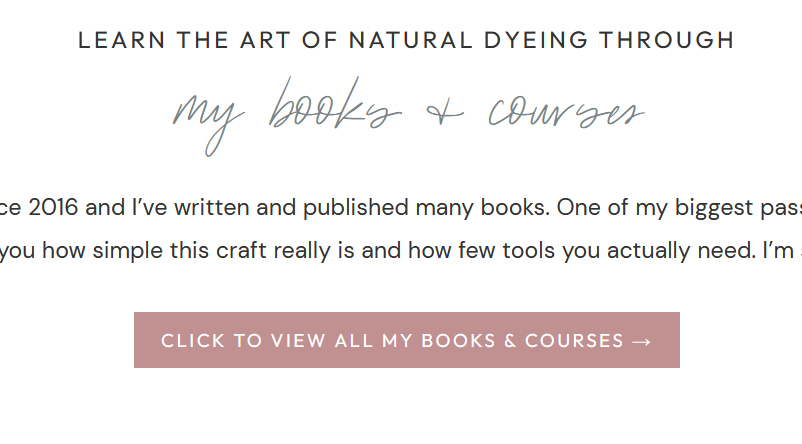Screen dimensions: 802x444
Task: Click the ampersand in the pink button label
Action: (510, 341)
